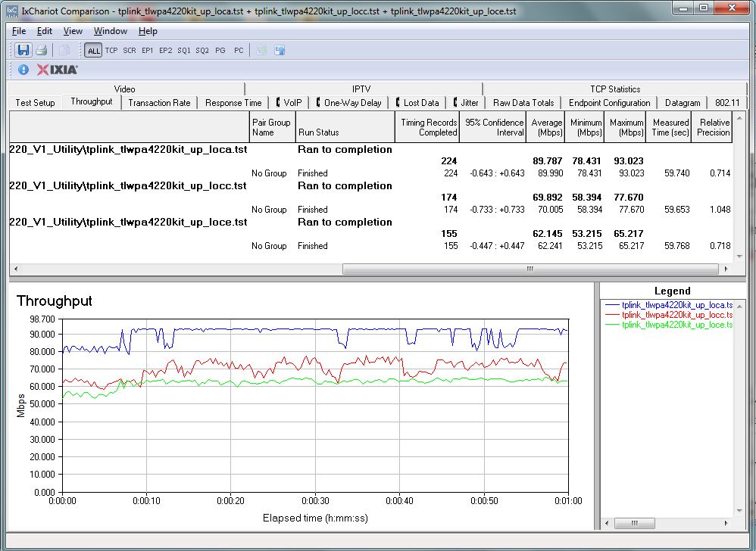Click the green up_loce legend entry
This screenshot has width=756, height=551.
click(x=669, y=325)
